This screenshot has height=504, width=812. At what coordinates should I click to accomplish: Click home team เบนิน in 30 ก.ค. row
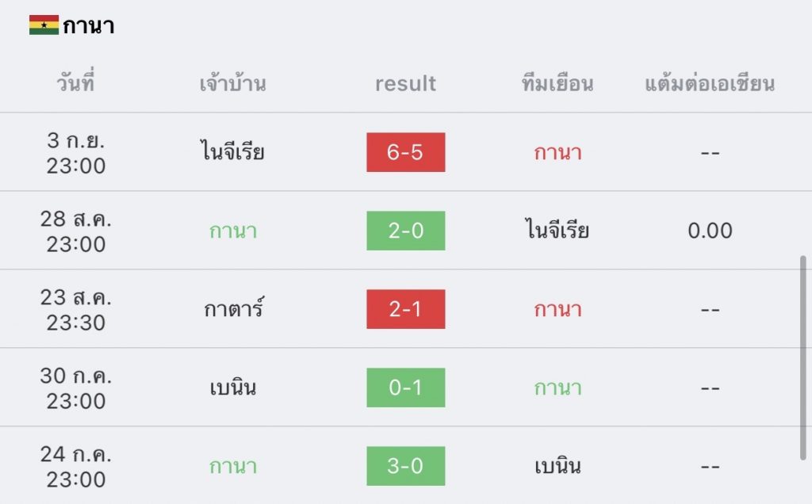point(232,387)
